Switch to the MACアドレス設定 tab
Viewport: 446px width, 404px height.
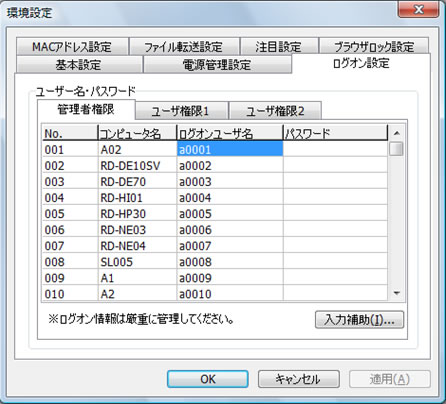72,46
